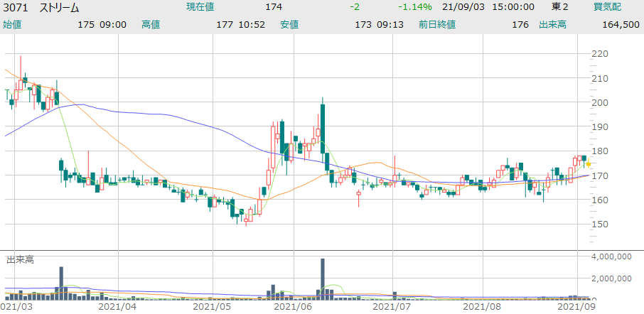
Task: Click the yellow current price marker
Action: click(589, 164)
